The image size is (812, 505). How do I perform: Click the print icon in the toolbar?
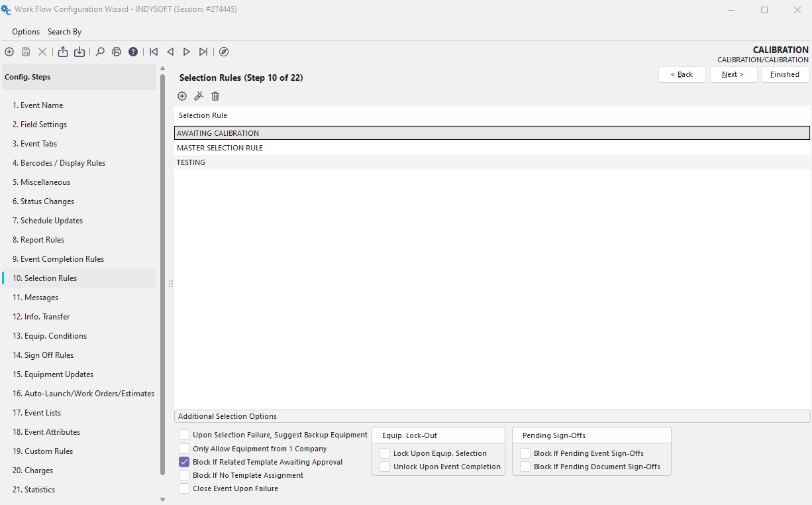pos(117,52)
